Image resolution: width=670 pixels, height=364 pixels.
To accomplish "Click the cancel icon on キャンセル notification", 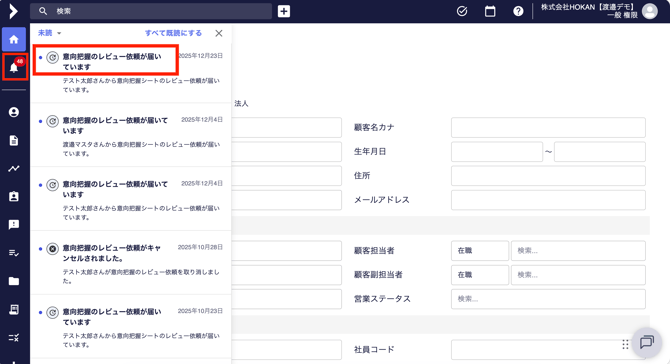I will [53, 249].
